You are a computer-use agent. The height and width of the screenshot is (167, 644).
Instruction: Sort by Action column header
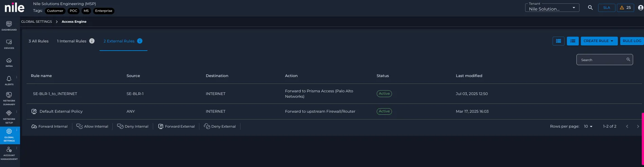click(x=291, y=76)
